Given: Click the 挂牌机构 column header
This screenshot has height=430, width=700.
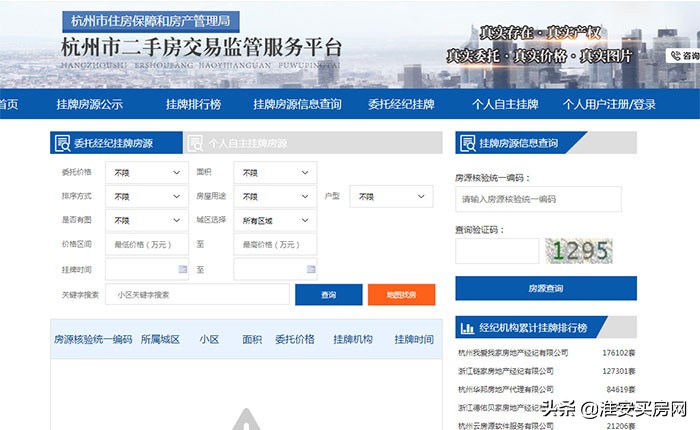Looking at the screenshot, I should [x=353, y=339].
